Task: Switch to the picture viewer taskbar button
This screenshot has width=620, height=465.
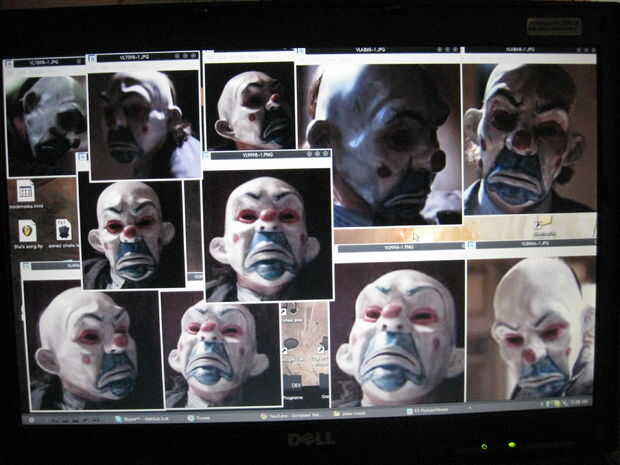Action: click(x=429, y=411)
